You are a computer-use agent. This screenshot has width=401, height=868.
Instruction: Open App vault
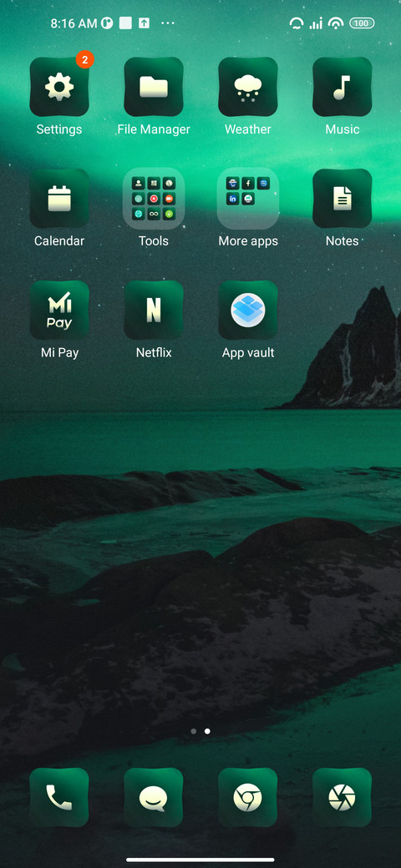pos(247,310)
